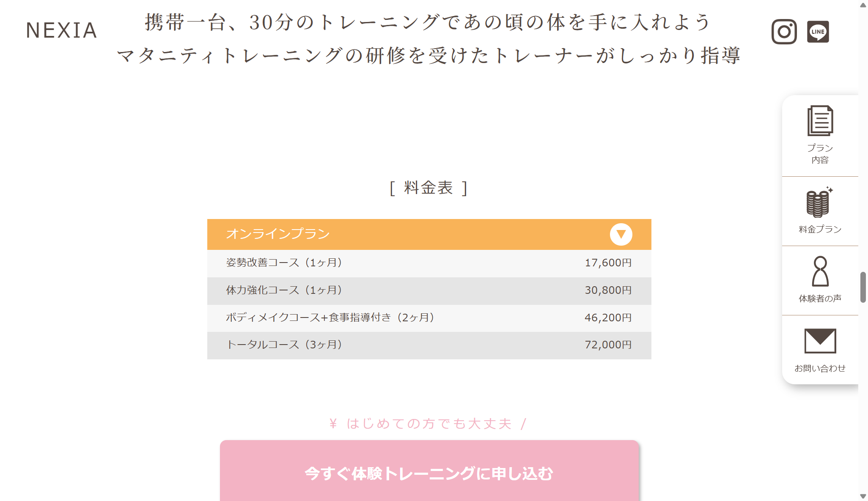The height and width of the screenshot is (501, 868).
Task: Click the coin stack icon
Action: 819,202
